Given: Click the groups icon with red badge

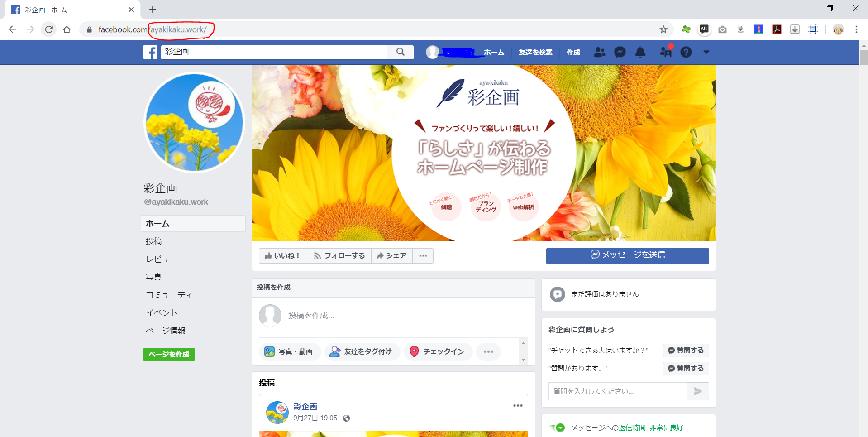Looking at the screenshot, I should pos(666,51).
